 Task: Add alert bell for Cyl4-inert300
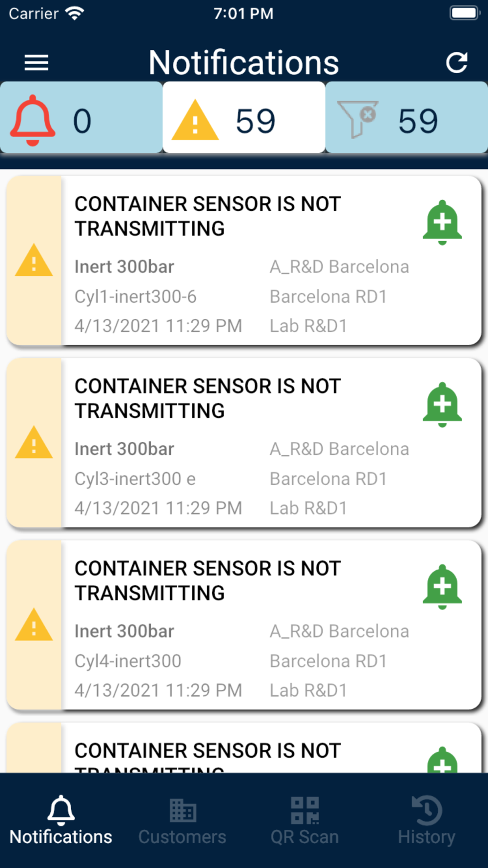click(x=442, y=586)
